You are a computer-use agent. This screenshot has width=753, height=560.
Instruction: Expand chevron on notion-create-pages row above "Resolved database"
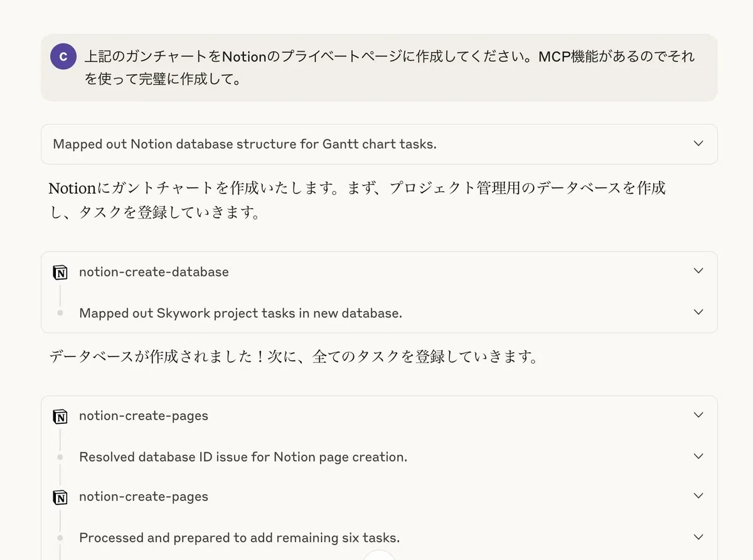point(698,415)
